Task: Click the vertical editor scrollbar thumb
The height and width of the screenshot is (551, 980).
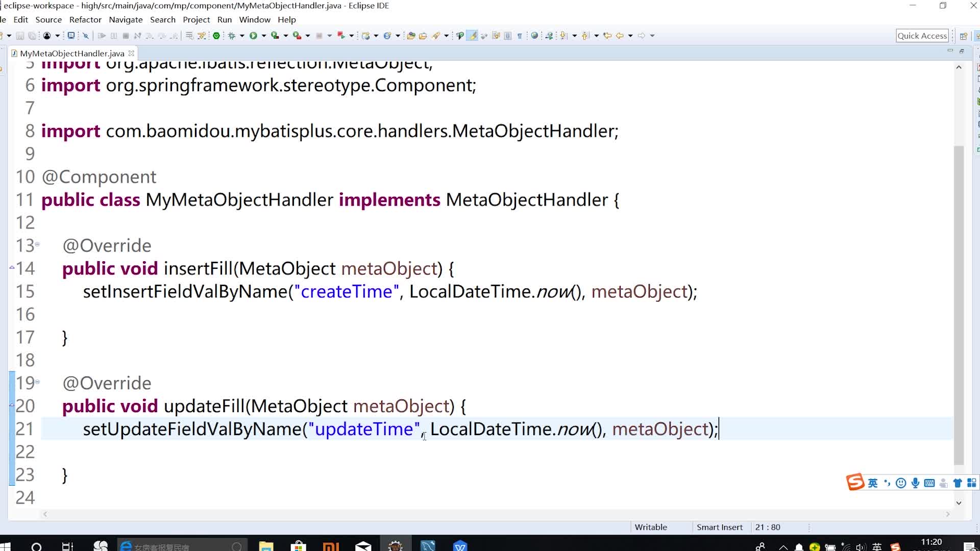Action: click(959, 305)
